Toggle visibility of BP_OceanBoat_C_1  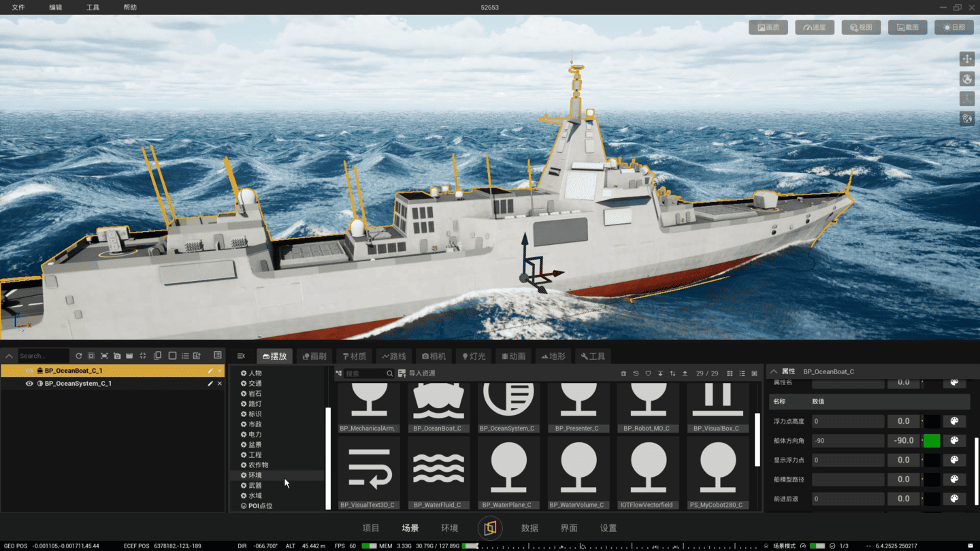pos(29,371)
